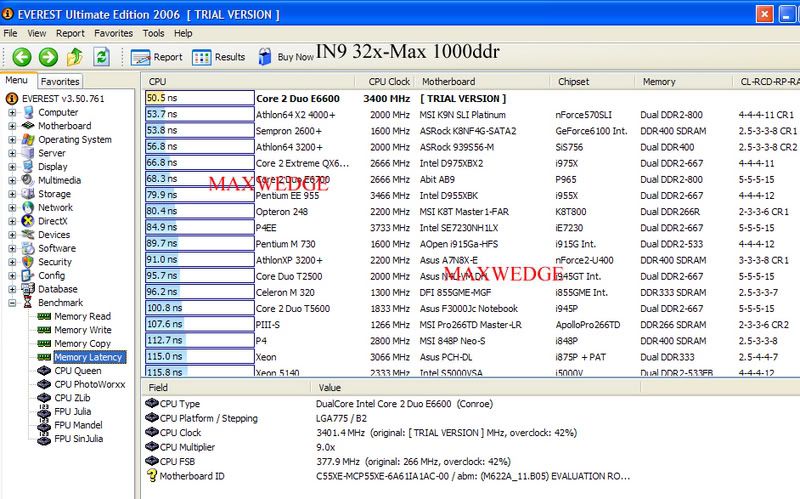Select the Devices icon in tree
Image resolution: width=800 pixels, height=499 pixels.
tap(28, 235)
